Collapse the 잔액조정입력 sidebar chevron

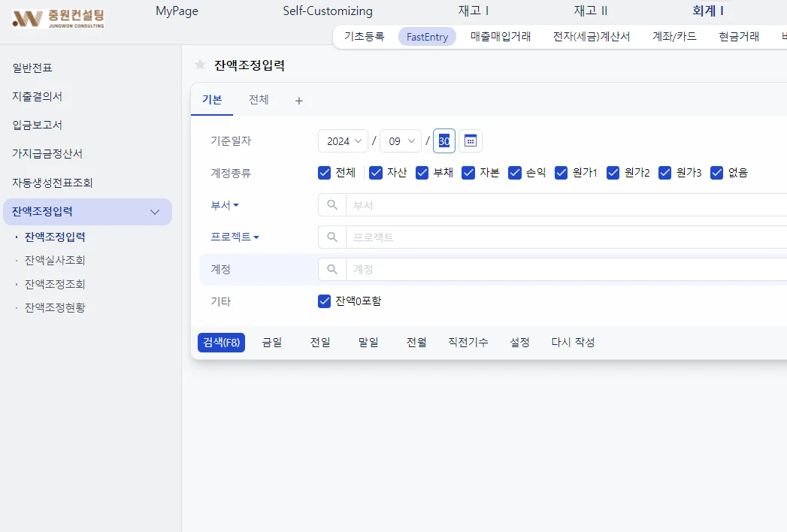click(x=155, y=212)
